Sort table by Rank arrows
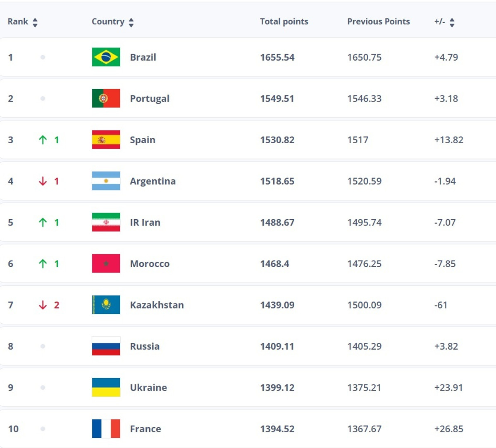Screen dimensions: 496x448 click(x=35, y=22)
